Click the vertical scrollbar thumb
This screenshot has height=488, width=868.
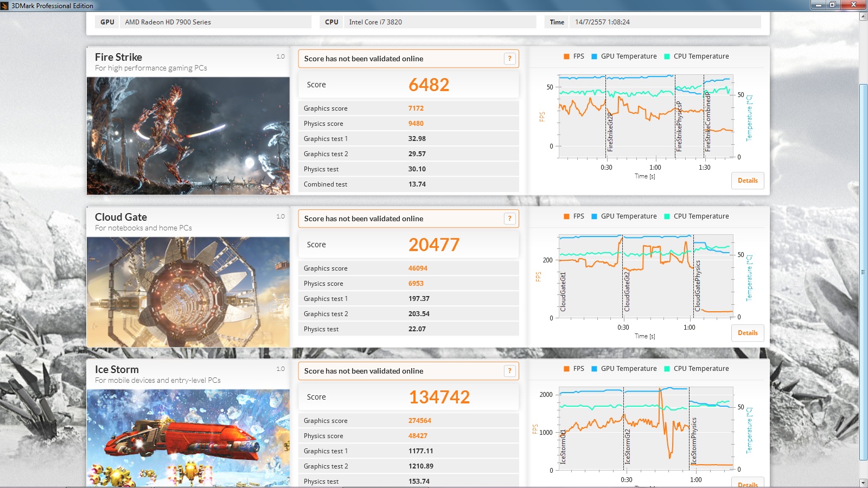[x=863, y=271]
